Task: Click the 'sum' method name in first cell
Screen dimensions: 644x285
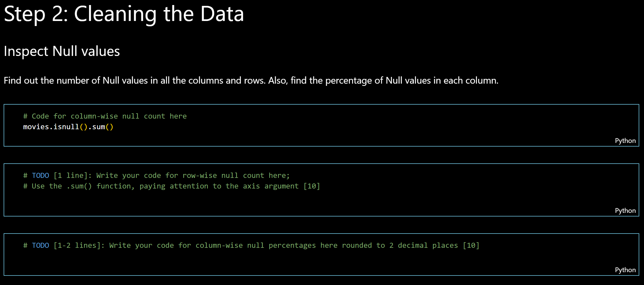Action: (x=99, y=127)
